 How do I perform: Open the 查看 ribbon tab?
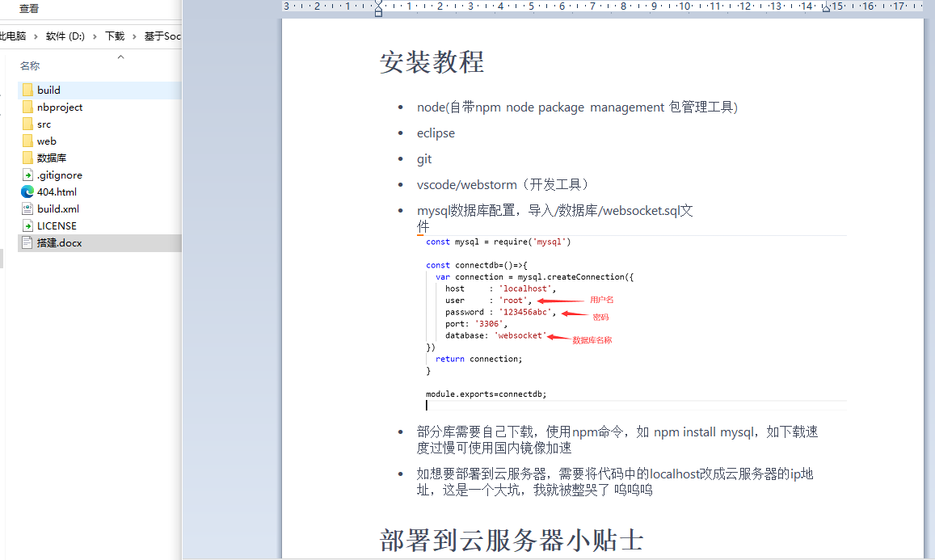pos(29,9)
